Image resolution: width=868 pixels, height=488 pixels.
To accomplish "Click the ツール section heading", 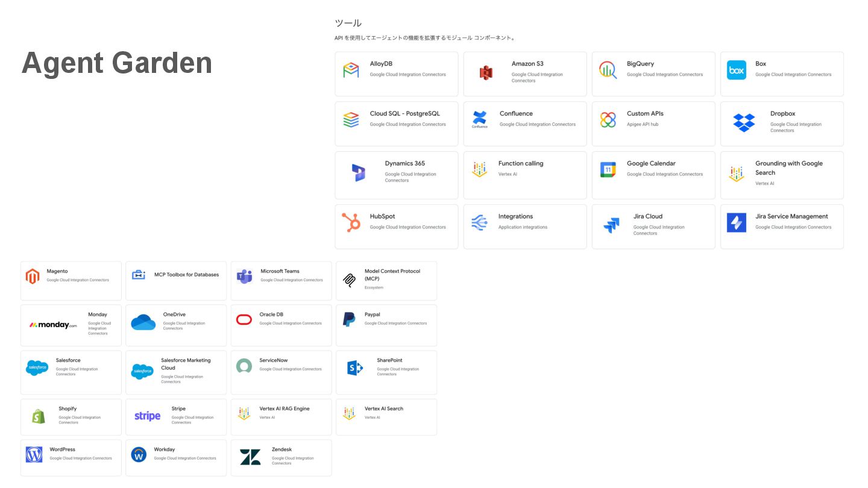I will coord(348,23).
